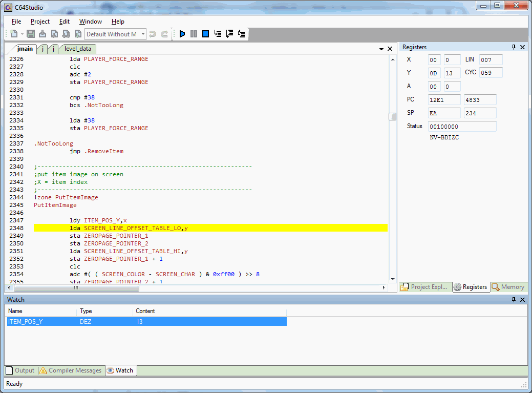Click the New file toolbar icon
The width and height of the screenshot is (532, 393).
click(14, 34)
